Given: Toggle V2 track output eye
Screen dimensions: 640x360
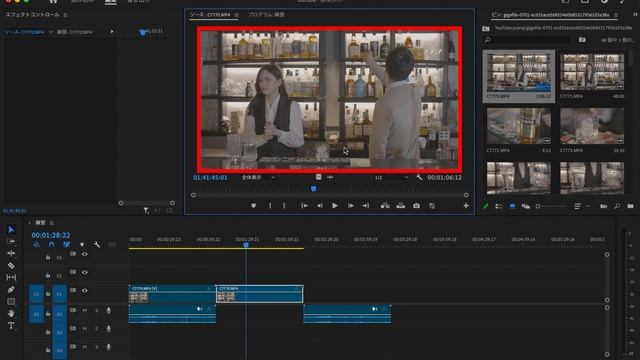Looking at the screenshot, I should point(84,272).
